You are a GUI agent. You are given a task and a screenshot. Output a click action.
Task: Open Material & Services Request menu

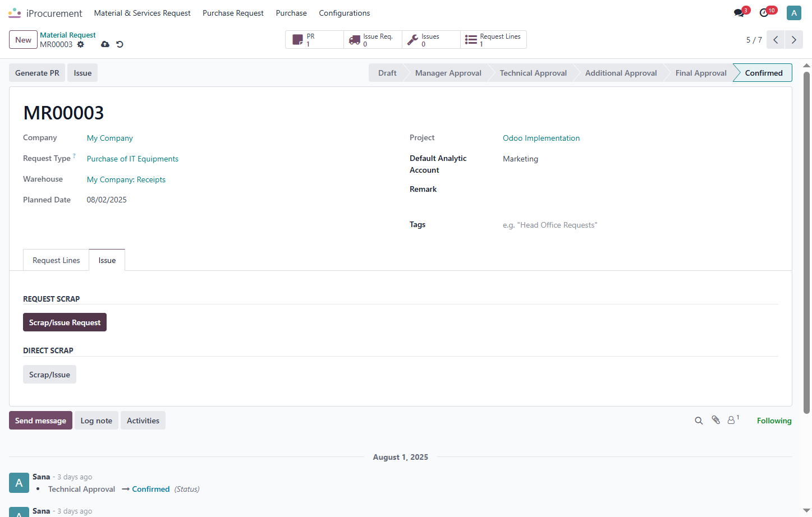142,13
